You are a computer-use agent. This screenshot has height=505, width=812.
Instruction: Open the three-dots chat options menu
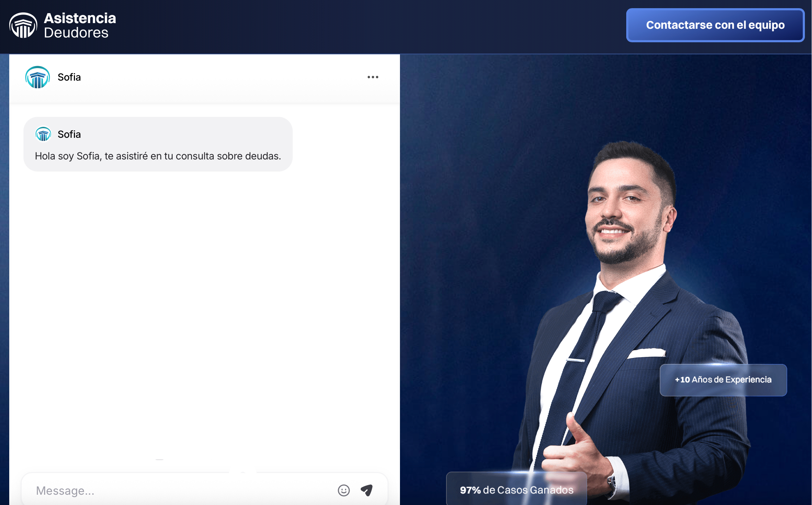point(373,77)
